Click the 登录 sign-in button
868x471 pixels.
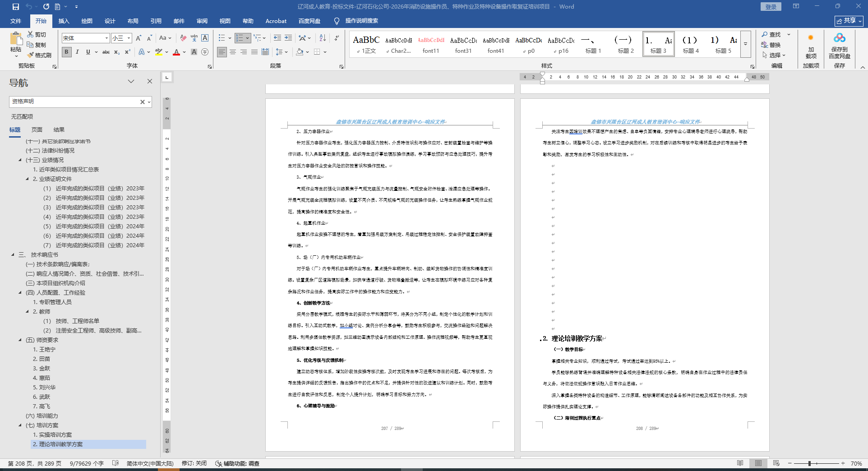pyautogui.click(x=771, y=7)
